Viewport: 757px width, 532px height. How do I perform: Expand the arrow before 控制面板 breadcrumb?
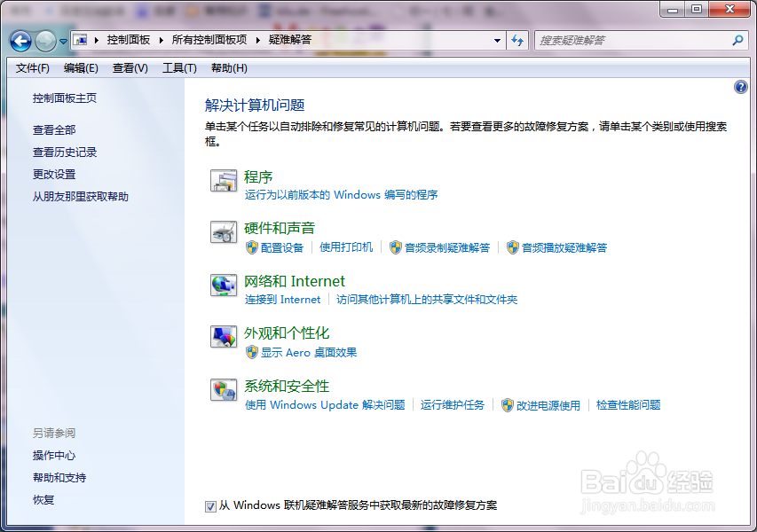[97, 41]
